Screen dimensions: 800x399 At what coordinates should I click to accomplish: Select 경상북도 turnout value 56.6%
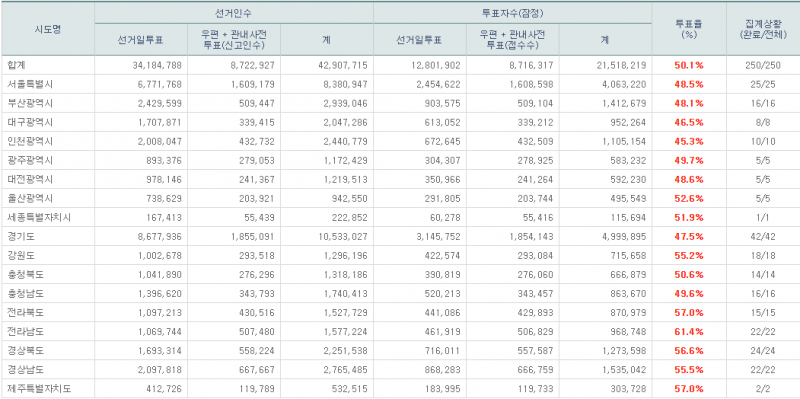tap(689, 351)
